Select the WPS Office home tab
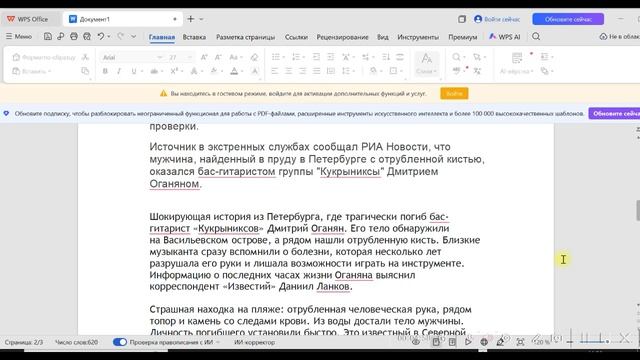This screenshot has width=640, height=360. click(x=28, y=19)
